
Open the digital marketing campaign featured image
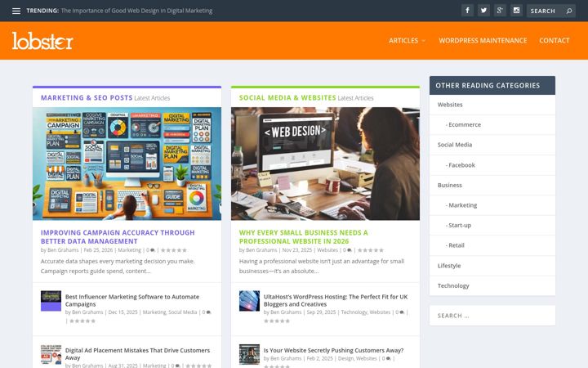(127, 164)
